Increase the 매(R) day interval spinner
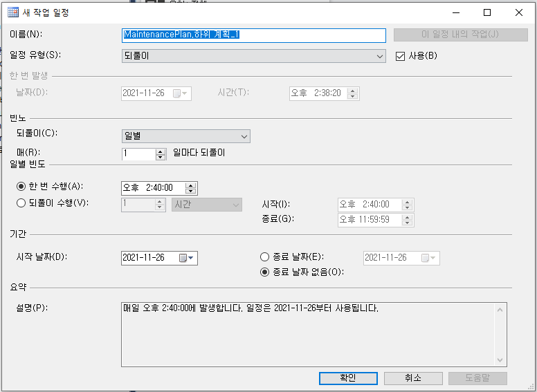 click(x=161, y=151)
